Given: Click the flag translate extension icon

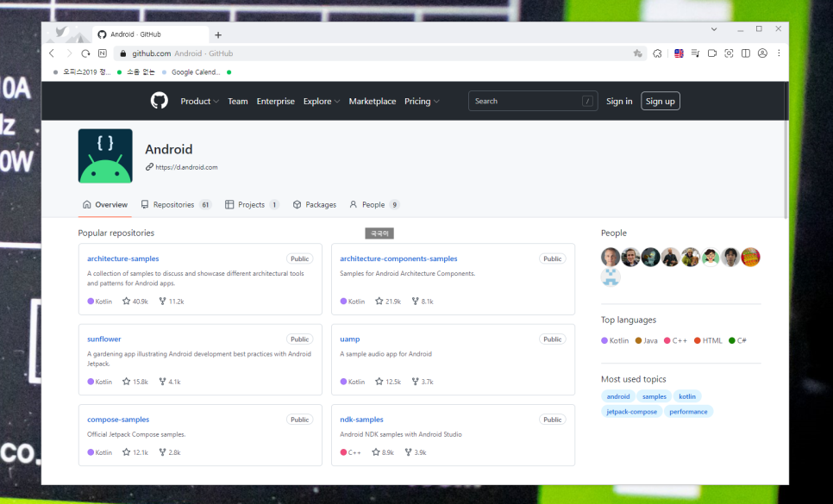Looking at the screenshot, I should (x=679, y=53).
